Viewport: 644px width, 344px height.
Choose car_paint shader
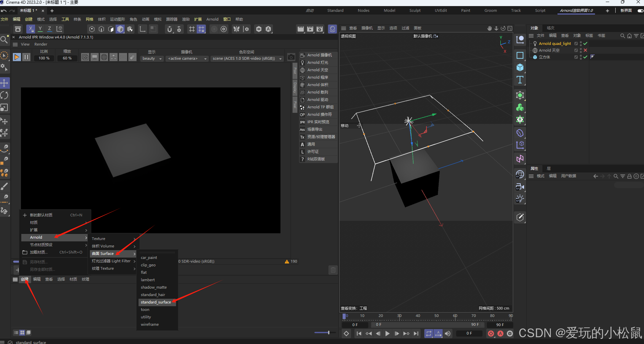[149, 258]
